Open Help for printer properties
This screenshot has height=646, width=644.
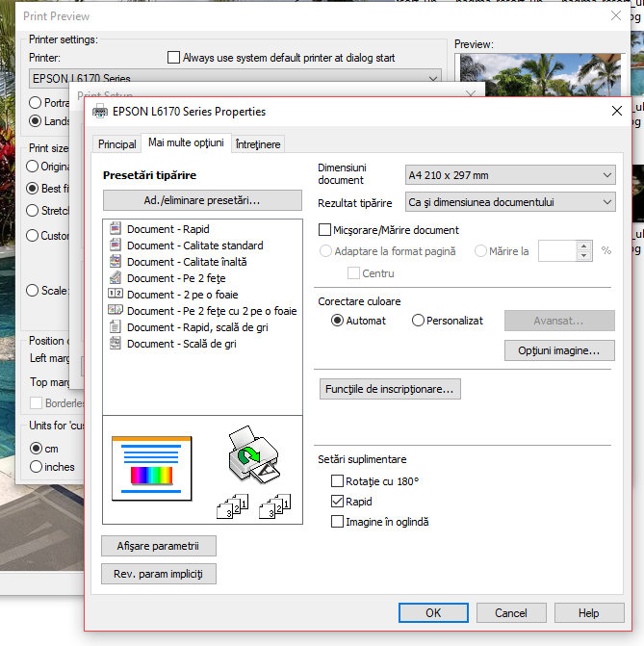(x=589, y=612)
